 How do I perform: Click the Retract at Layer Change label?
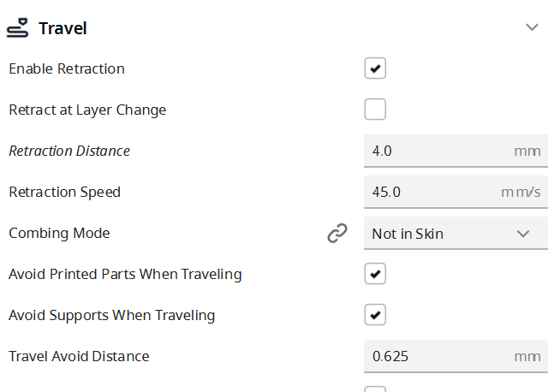pyautogui.click(x=87, y=110)
